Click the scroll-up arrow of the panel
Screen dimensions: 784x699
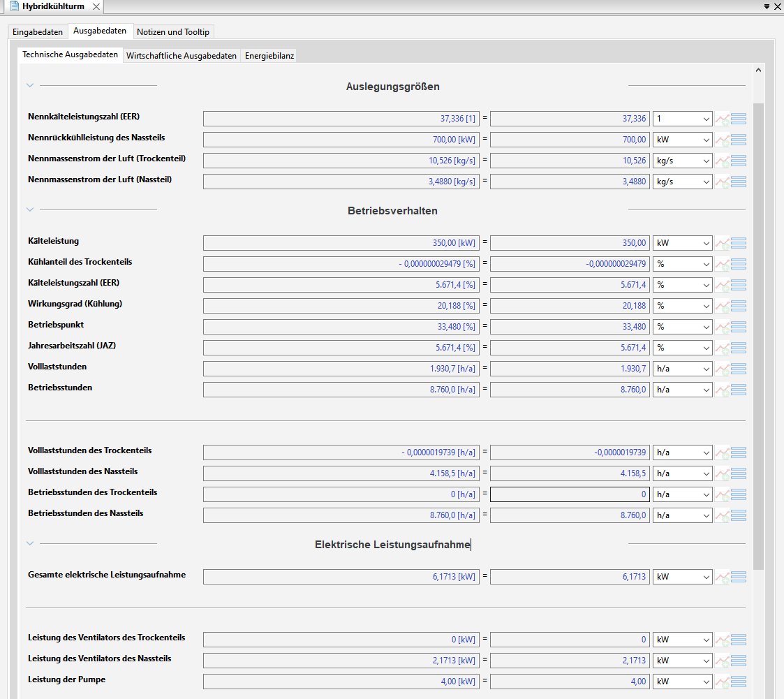click(758, 70)
